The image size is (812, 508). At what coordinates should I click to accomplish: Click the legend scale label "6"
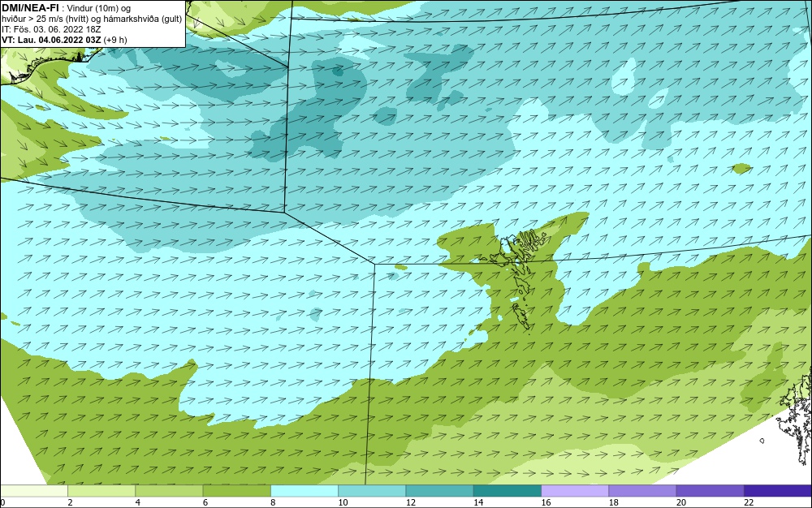pos(205,503)
